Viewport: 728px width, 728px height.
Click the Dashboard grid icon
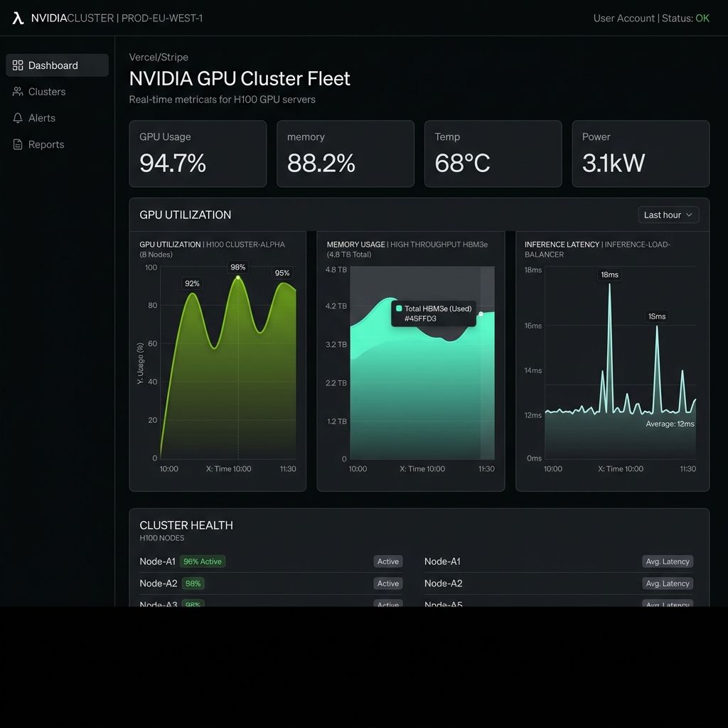(x=18, y=65)
